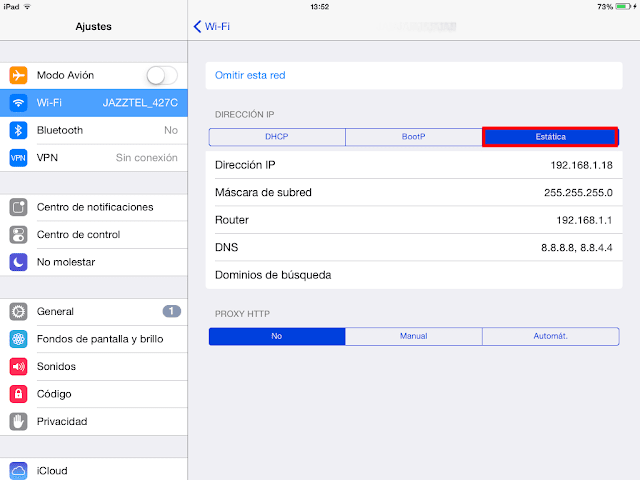Tap the No molestar moon icon
This screenshot has width=640, height=480.
click(18, 262)
